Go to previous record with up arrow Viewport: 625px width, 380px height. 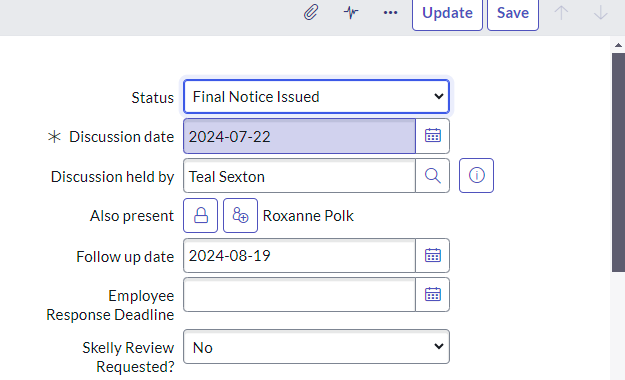tap(561, 13)
